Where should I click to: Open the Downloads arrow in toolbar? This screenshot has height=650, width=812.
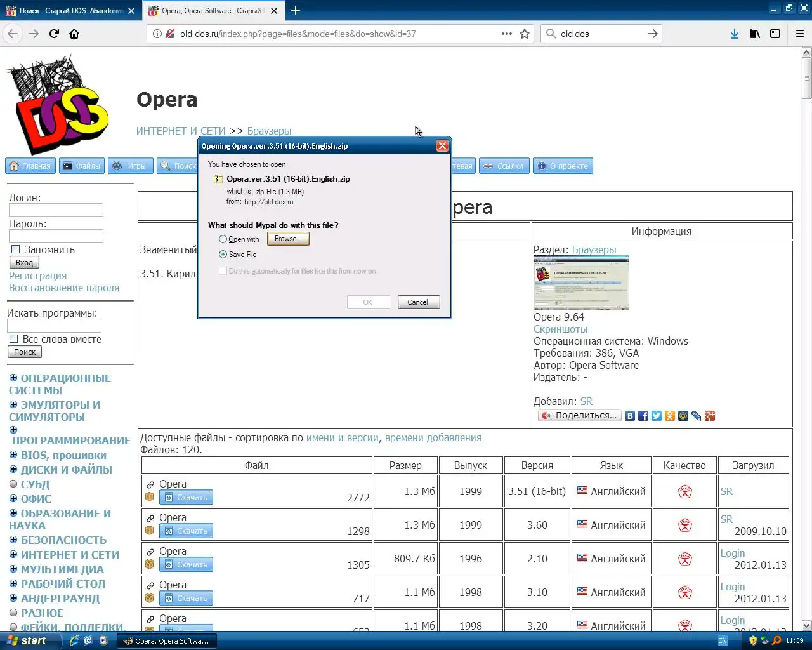tap(734, 34)
